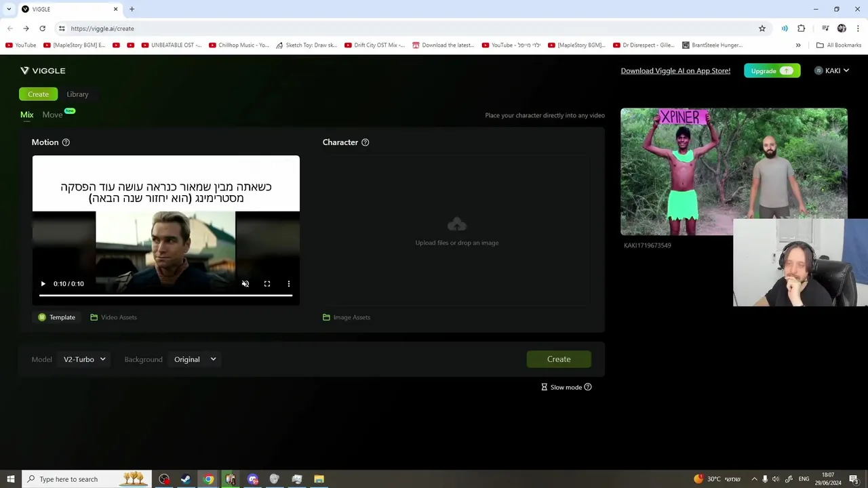Viewport: 868px width, 488px height.
Task: Expand the Model V2-Turbo dropdown
Action: click(85, 359)
